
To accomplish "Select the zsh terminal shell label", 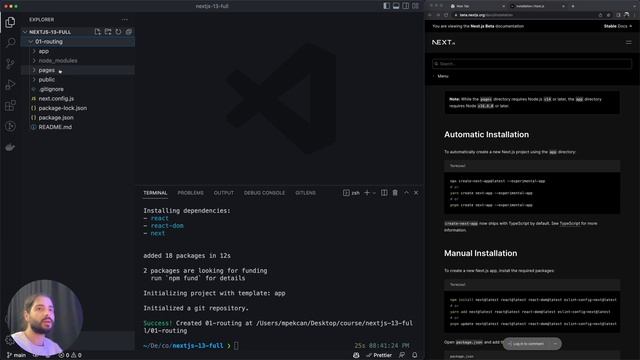I will point(352,193).
